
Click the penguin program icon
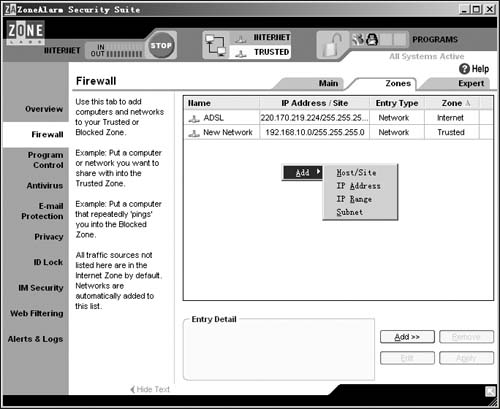coord(372,40)
